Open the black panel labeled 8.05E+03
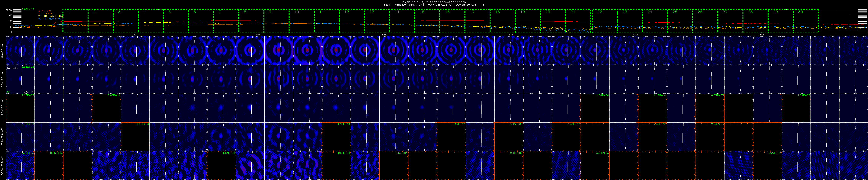 pos(20,108)
